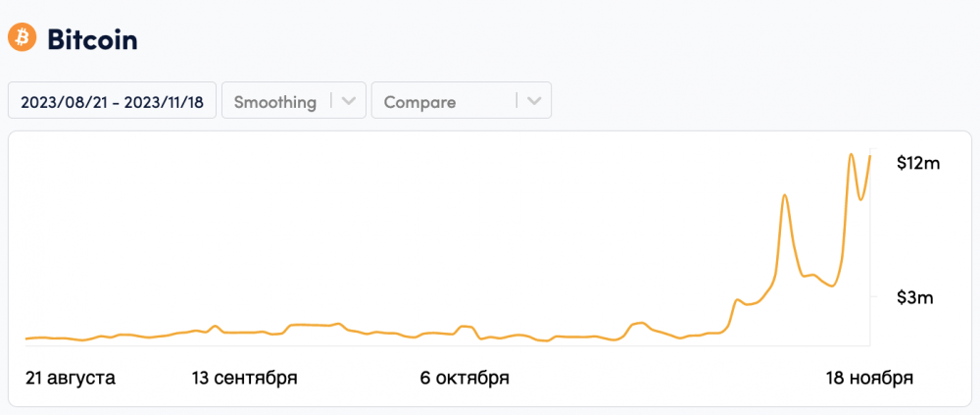Open the Smoothing dropdown
Image resolution: width=980 pixels, height=415 pixels.
click(x=275, y=101)
